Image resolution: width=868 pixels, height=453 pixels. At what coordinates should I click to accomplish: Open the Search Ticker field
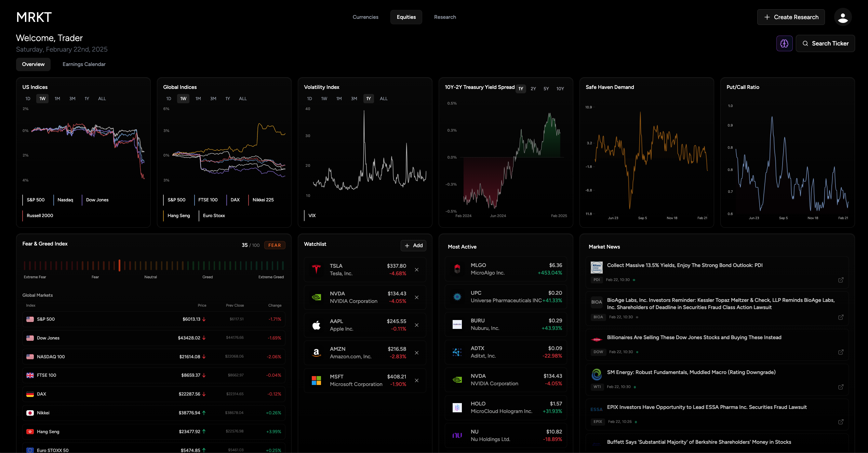click(x=825, y=43)
